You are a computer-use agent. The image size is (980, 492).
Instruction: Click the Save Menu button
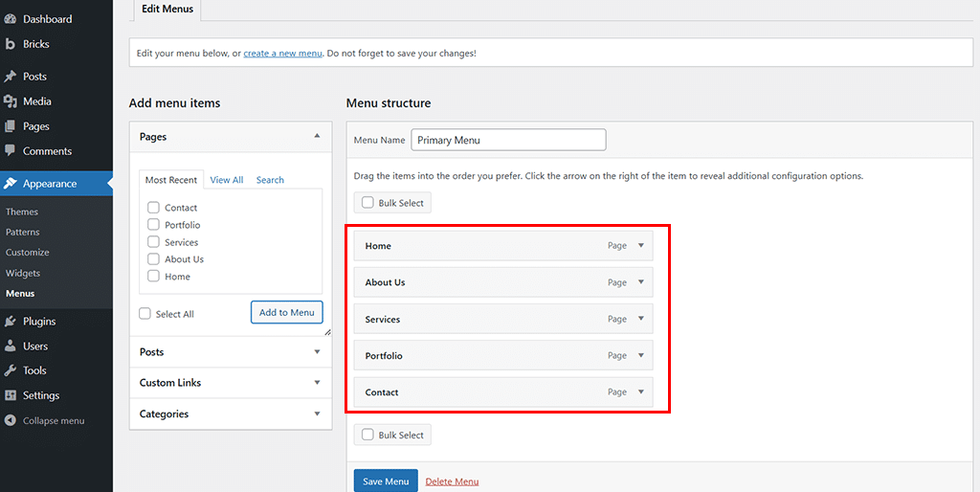click(386, 481)
